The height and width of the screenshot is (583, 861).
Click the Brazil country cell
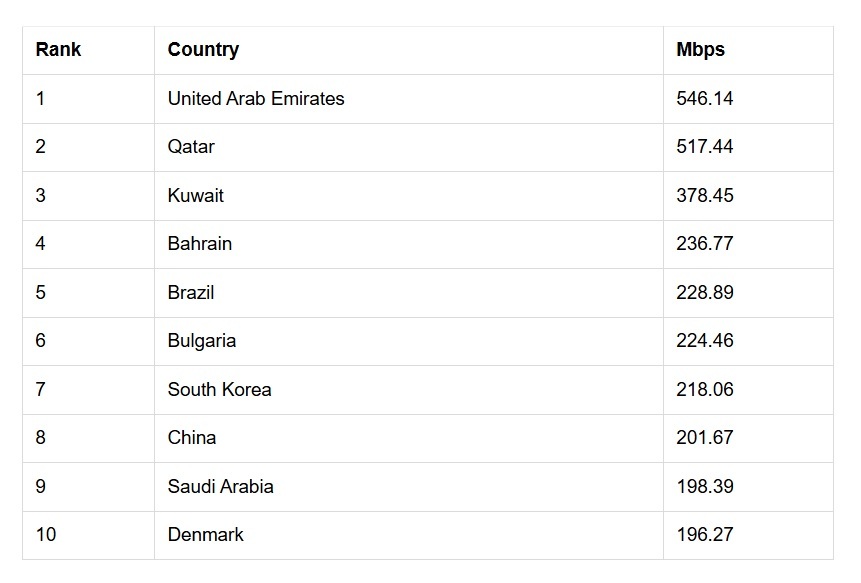pos(191,292)
